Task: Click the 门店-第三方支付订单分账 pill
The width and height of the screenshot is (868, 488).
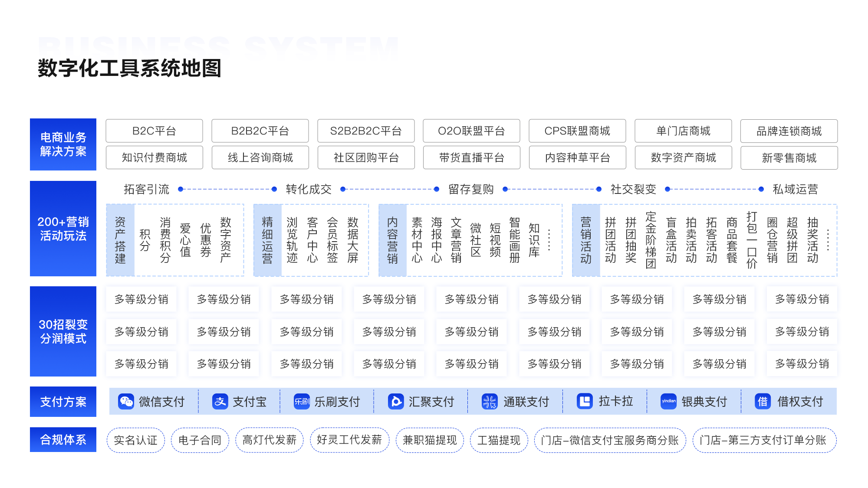Action: 765,440
